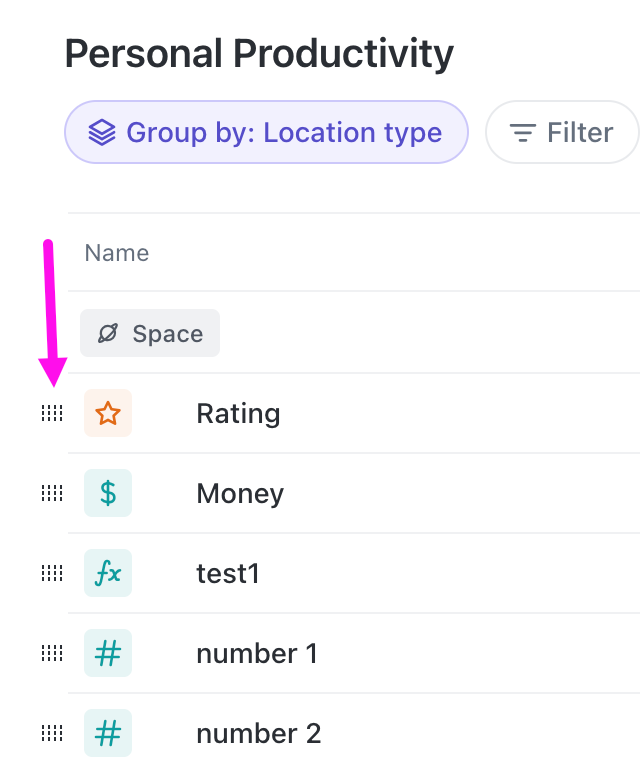Click the hash icon for number 1

point(108,653)
